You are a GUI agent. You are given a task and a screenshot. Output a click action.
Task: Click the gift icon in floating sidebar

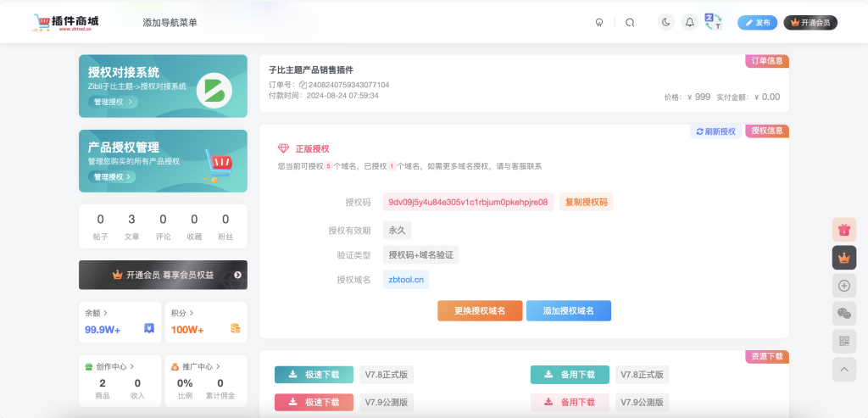[x=844, y=230]
